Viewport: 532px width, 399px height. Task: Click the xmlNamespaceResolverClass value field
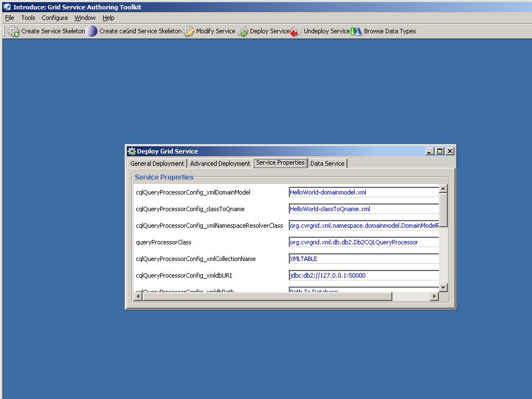[364, 226]
